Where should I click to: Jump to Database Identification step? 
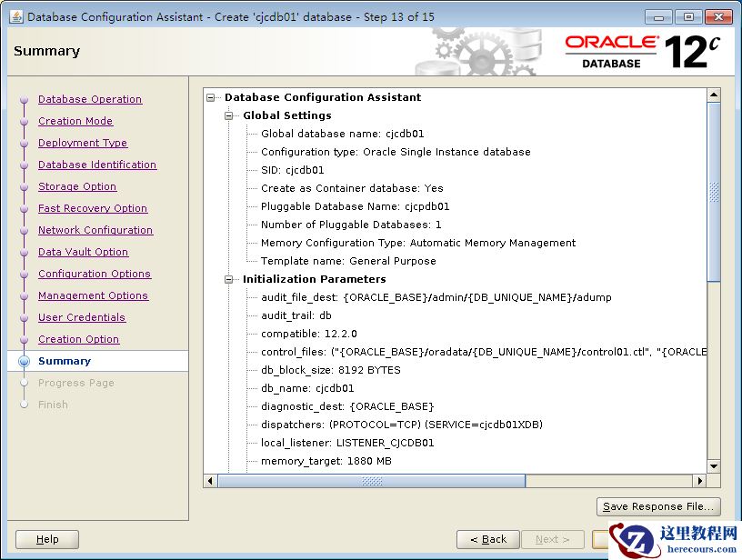coord(97,165)
